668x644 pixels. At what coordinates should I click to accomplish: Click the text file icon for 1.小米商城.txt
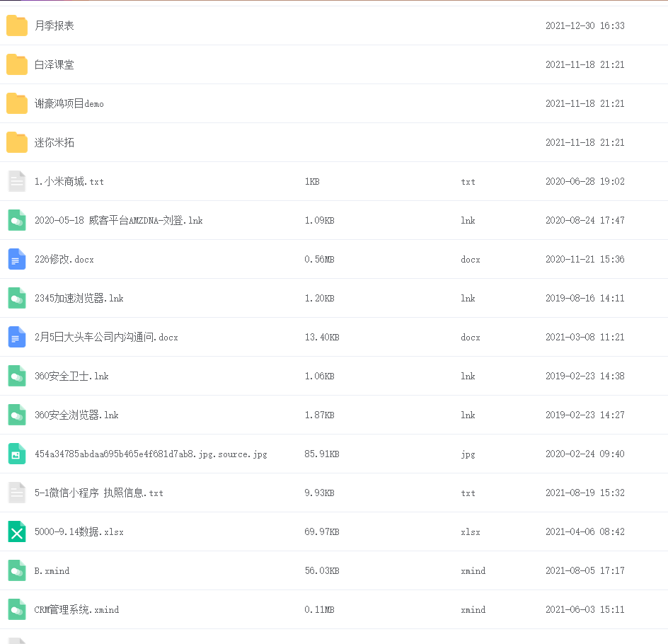(17, 181)
